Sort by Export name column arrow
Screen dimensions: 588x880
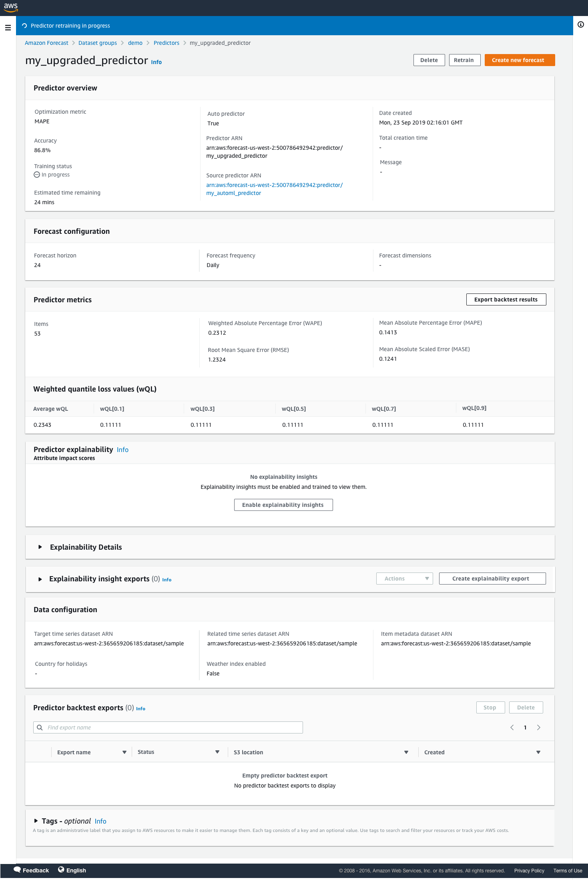124,752
